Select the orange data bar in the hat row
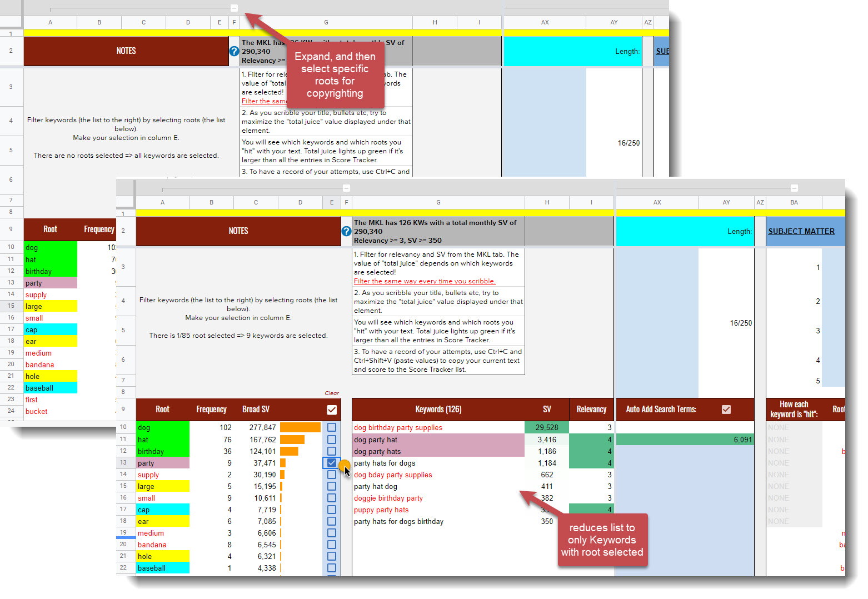Image resolution: width=868 pixels, height=599 pixels. [x=292, y=440]
